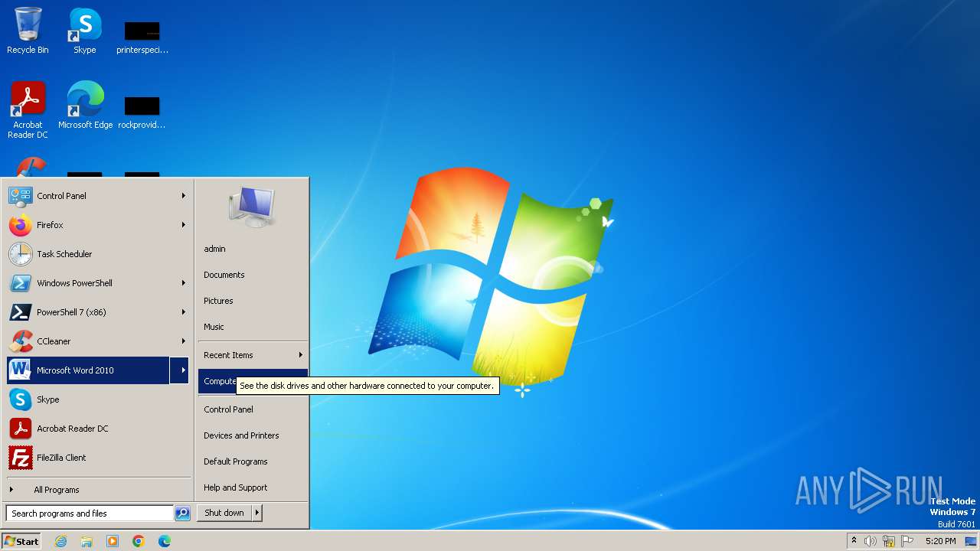Viewport: 980px width, 551px height.
Task: Click Acrobat Reader DC icon in Start menu
Action: (21, 429)
